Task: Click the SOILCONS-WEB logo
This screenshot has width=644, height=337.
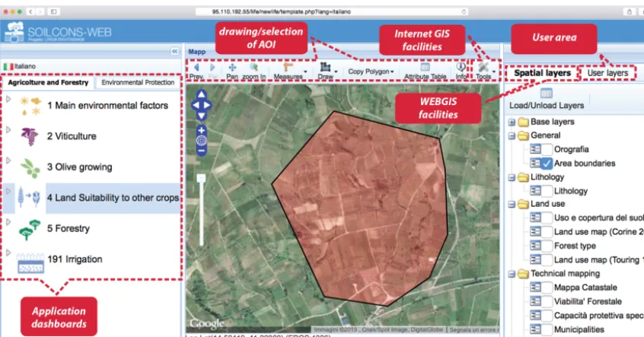Action: tap(58, 32)
